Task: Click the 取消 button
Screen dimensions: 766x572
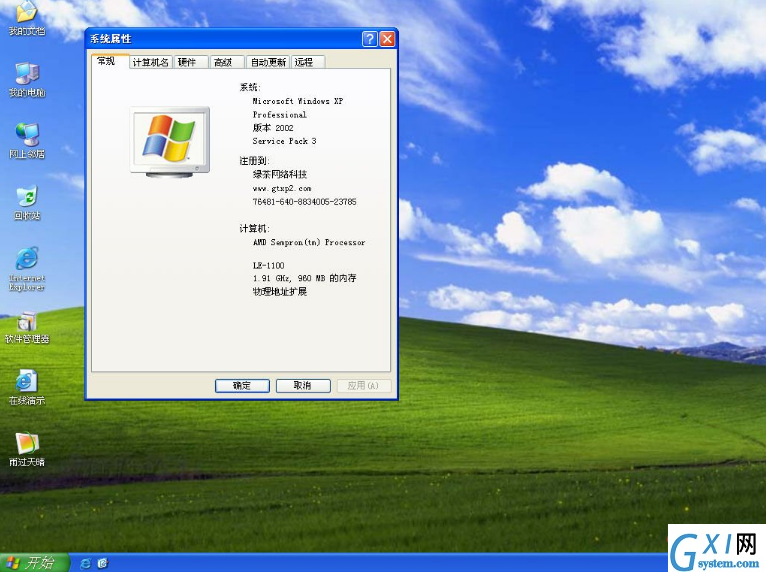Action: coord(303,385)
